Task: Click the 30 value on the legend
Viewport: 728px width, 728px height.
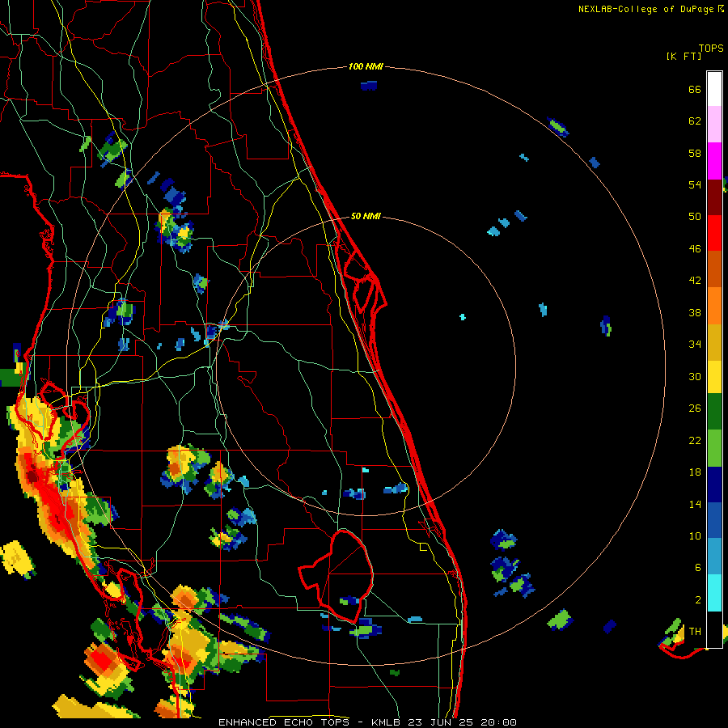Action: (695, 376)
